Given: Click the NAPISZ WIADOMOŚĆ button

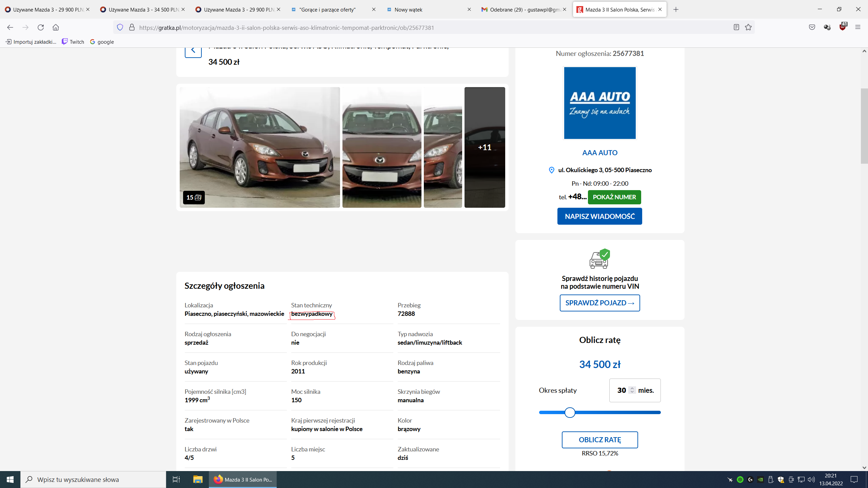Looking at the screenshot, I should tap(599, 216).
